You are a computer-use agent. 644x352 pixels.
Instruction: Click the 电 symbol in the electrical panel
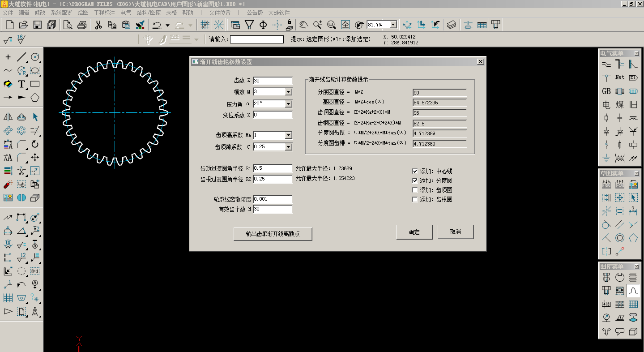point(606,104)
